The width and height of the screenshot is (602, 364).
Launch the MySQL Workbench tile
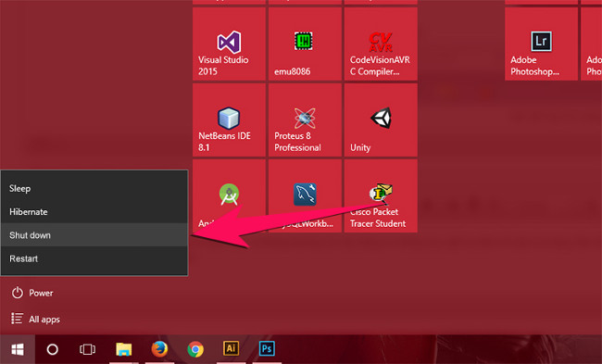(305, 195)
